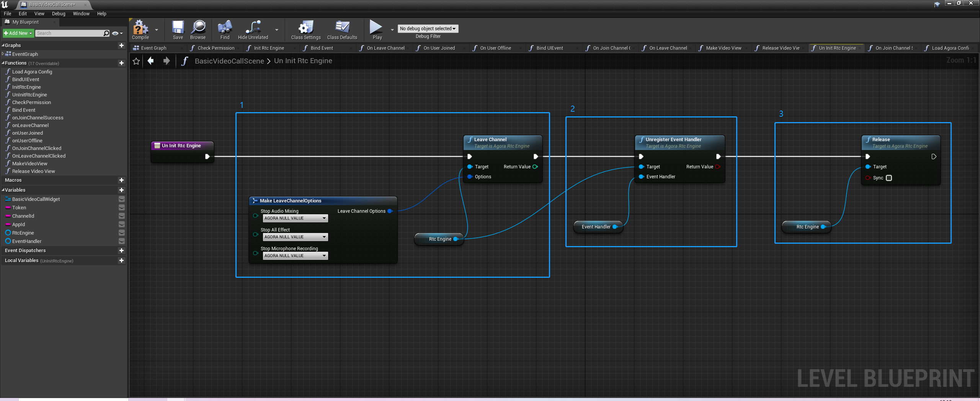This screenshot has width=980, height=401.
Task: Navigate back in graph history
Action: coord(151,61)
